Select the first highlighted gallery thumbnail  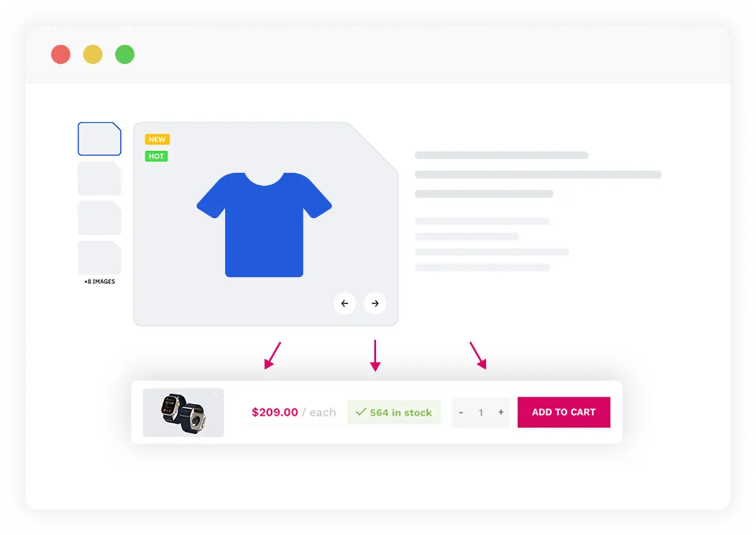pyautogui.click(x=100, y=139)
